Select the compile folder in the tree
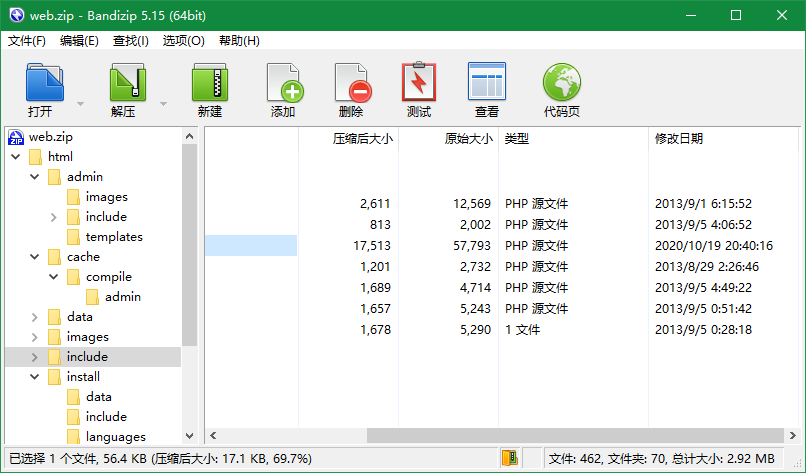Viewport: 806px width, 473px height. pyautogui.click(x=108, y=277)
